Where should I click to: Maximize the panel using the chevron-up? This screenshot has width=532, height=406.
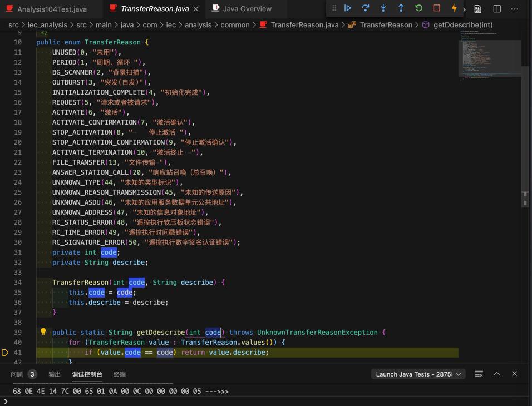[497, 374]
